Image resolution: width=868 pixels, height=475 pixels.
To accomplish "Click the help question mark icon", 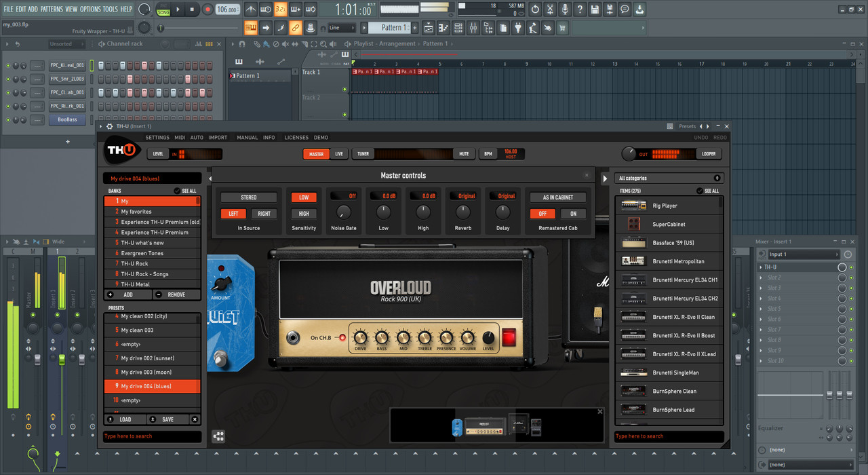I will click(x=580, y=9).
